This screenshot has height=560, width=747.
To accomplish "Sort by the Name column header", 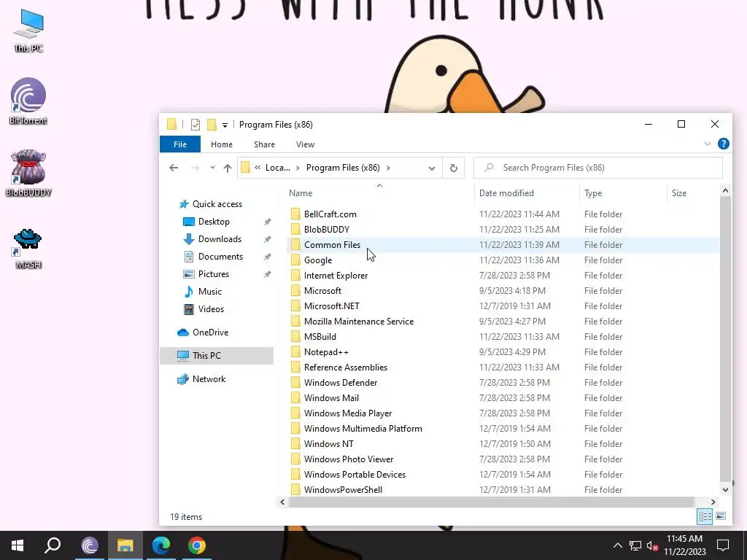I will pyautogui.click(x=301, y=192).
